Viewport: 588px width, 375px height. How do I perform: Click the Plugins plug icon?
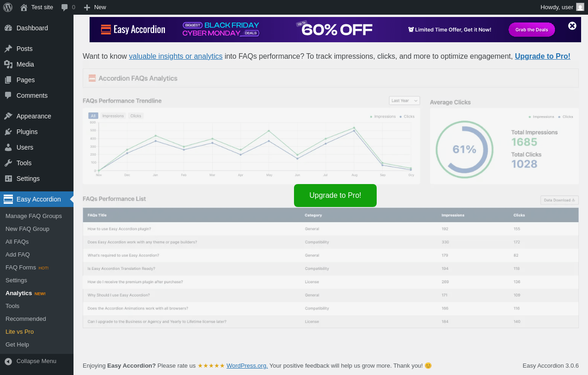pyautogui.click(x=8, y=132)
